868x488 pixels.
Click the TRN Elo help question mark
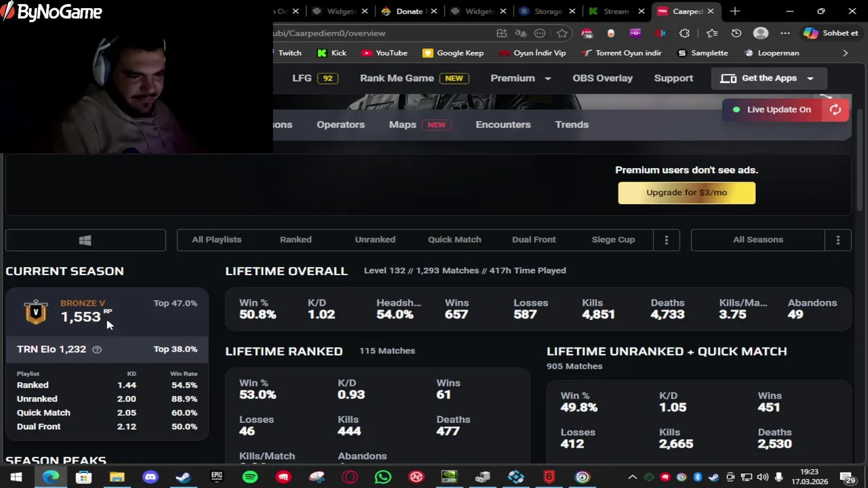(97, 350)
